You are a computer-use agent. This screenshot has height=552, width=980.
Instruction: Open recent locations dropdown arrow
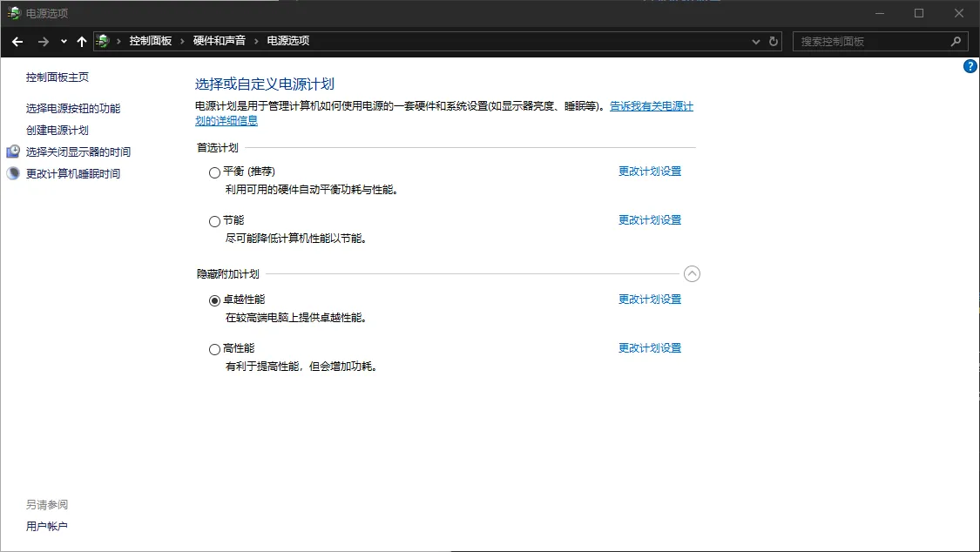[64, 41]
